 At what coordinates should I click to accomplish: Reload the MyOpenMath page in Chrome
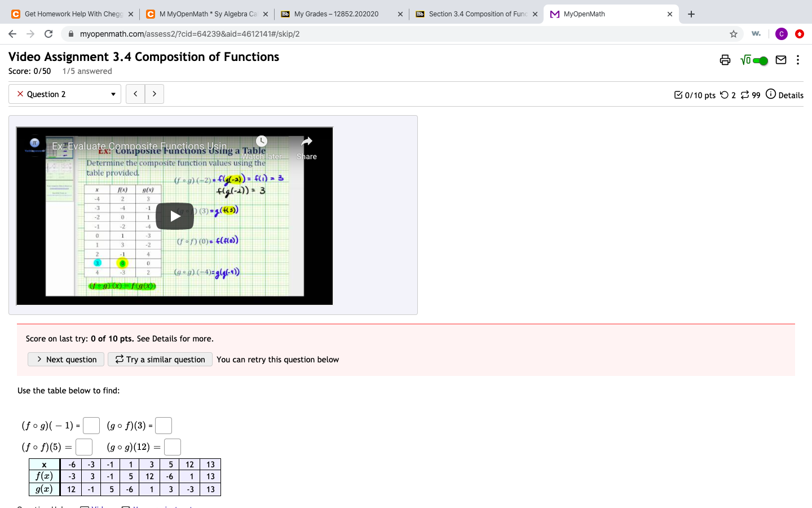click(48, 34)
